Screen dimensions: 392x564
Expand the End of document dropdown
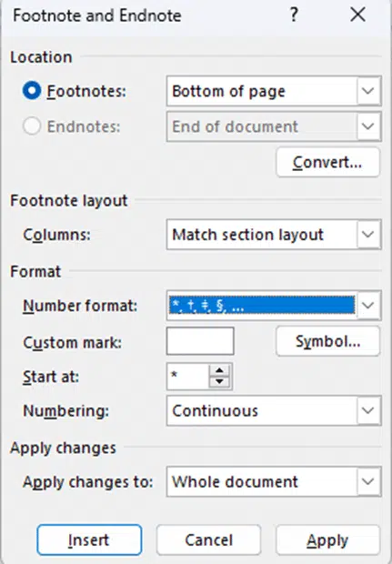368,126
